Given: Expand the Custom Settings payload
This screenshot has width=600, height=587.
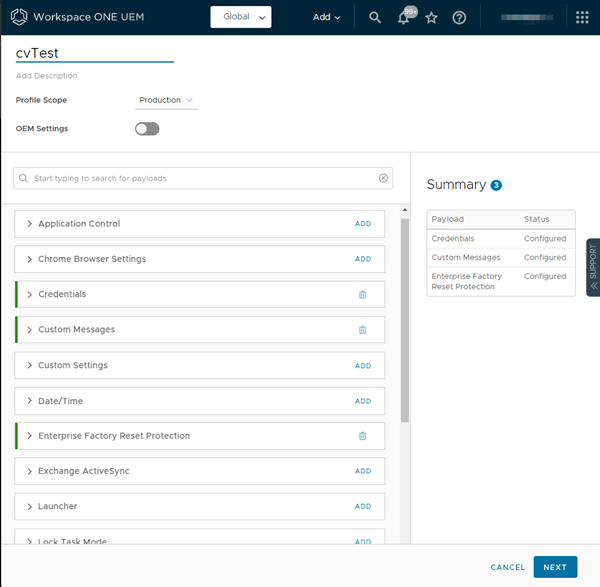Looking at the screenshot, I should pyautogui.click(x=29, y=365).
